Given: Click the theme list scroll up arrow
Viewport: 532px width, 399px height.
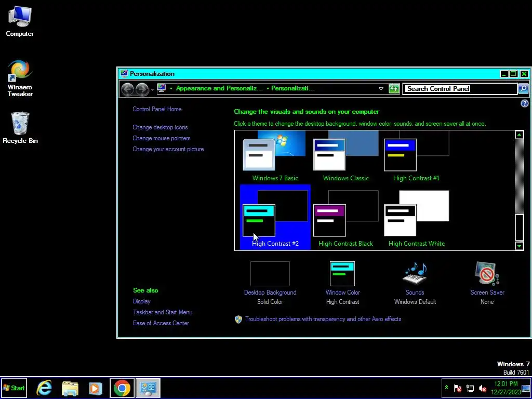Looking at the screenshot, I should point(519,135).
